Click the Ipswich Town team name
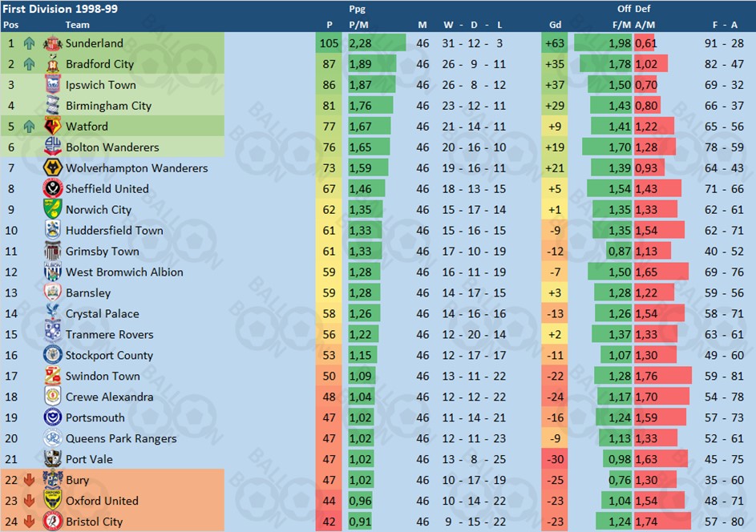This screenshot has width=756, height=532. click(101, 85)
